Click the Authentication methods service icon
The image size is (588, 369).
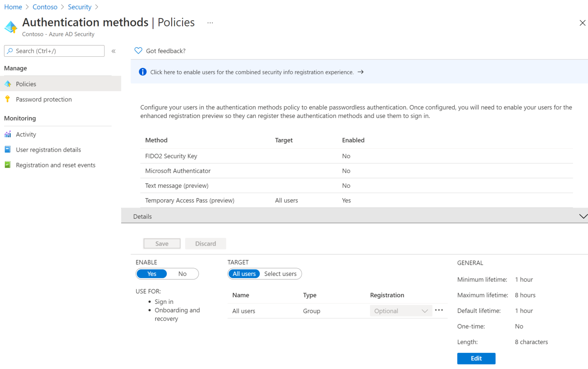coord(10,26)
